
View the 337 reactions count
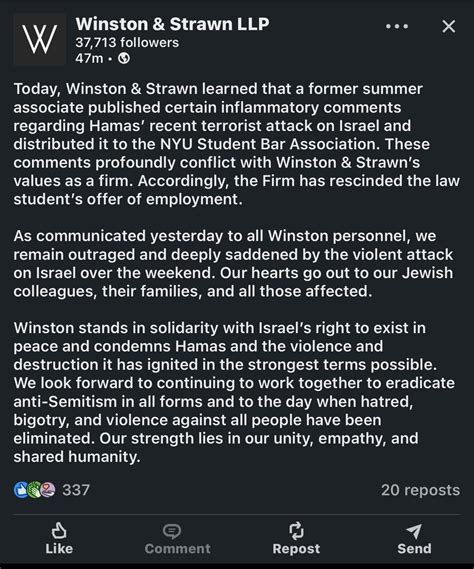76,490
